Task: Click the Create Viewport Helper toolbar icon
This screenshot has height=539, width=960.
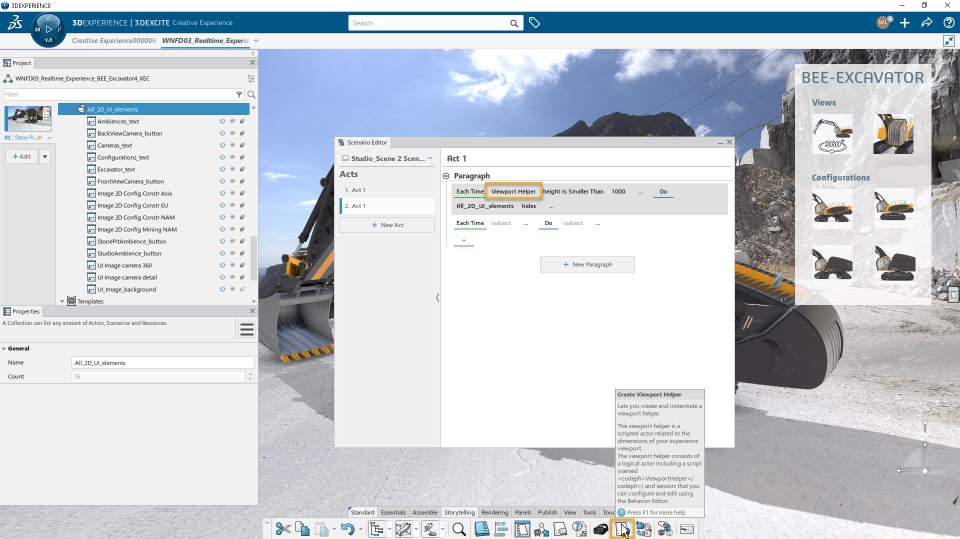Action: pos(622,529)
